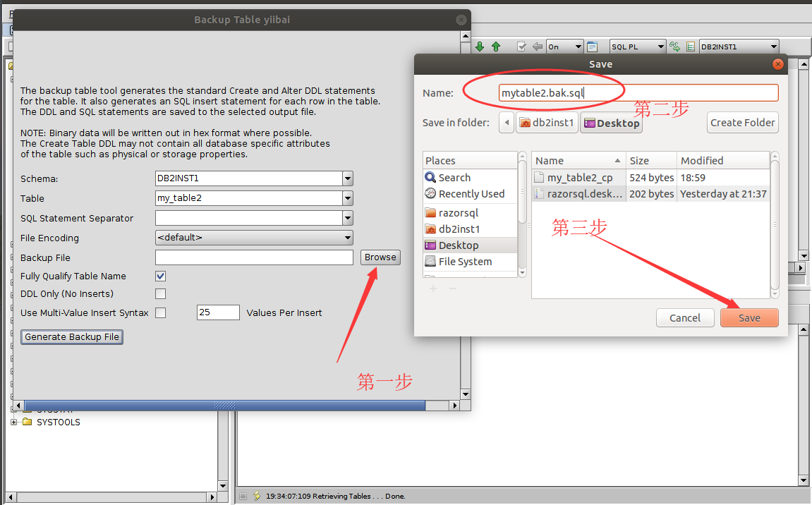This screenshot has height=505, width=812.
Task: Toggle Use Multi-Value Insert Syntax checkbox
Action: [161, 313]
